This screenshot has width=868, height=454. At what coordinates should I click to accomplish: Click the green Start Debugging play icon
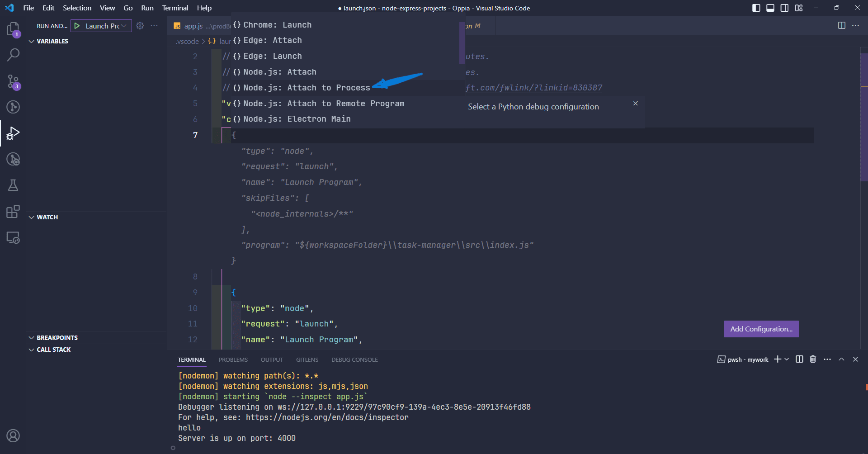77,26
